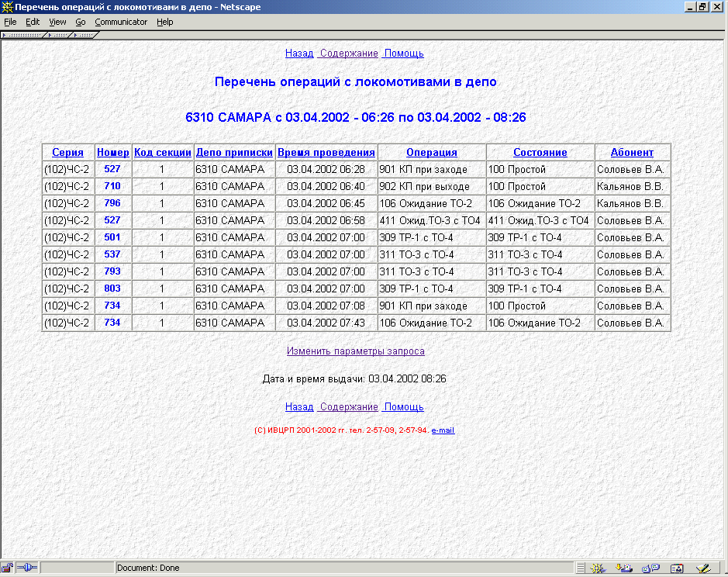Open the File menu
The height and width of the screenshot is (577, 728).
10,22
